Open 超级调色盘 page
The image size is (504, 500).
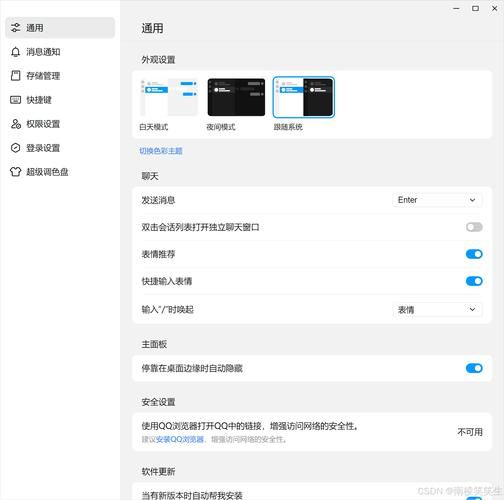point(60,172)
